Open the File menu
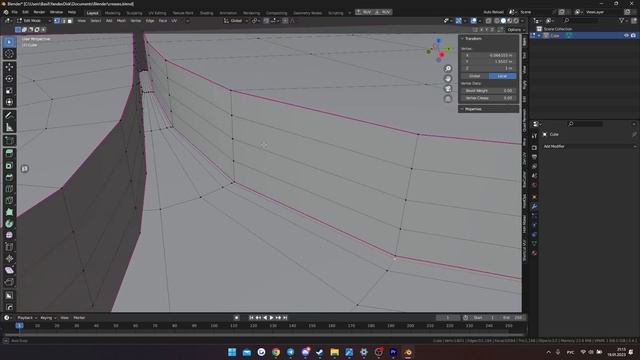 [15, 12]
